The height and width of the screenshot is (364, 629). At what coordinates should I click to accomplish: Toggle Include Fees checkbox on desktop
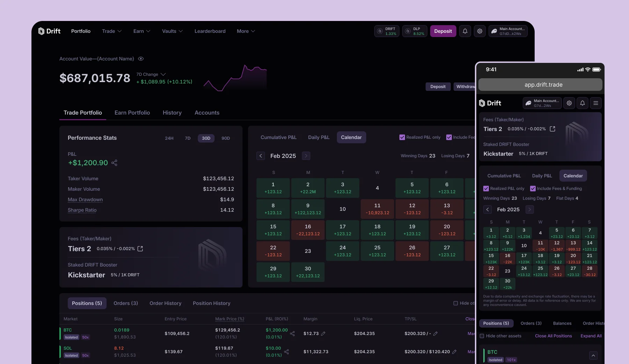point(449,137)
